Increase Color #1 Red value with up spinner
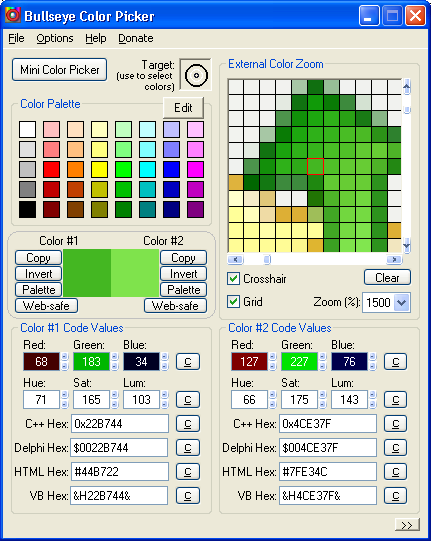The width and height of the screenshot is (431, 541). tap(65, 357)
